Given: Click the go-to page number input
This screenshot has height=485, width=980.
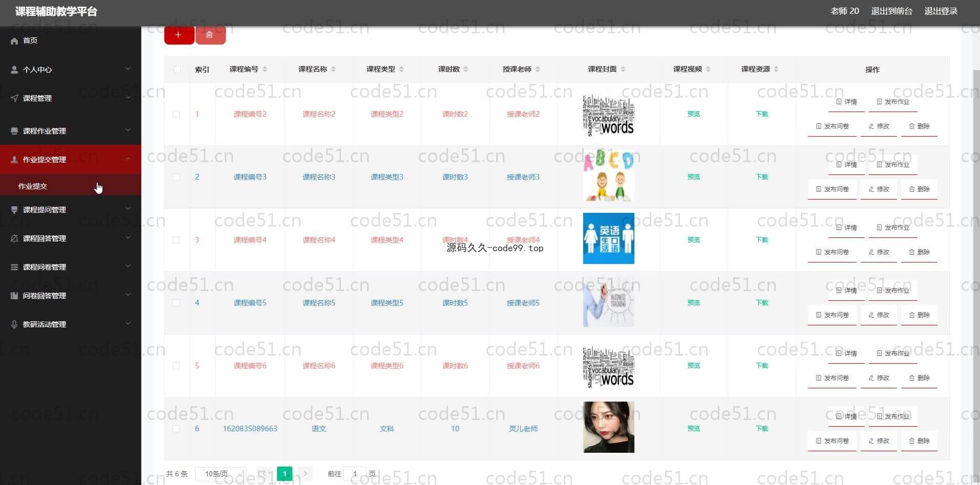Looking at the screenshot, I should 355,474.
